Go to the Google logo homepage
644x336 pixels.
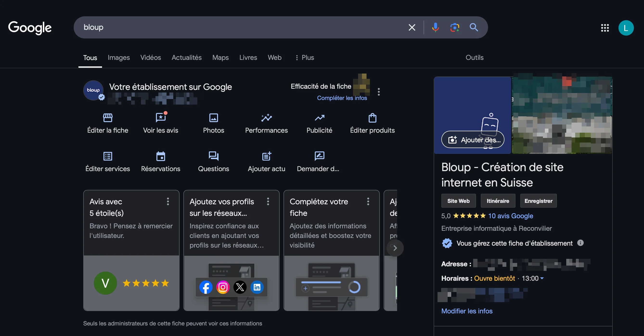[x=30, y=28]
